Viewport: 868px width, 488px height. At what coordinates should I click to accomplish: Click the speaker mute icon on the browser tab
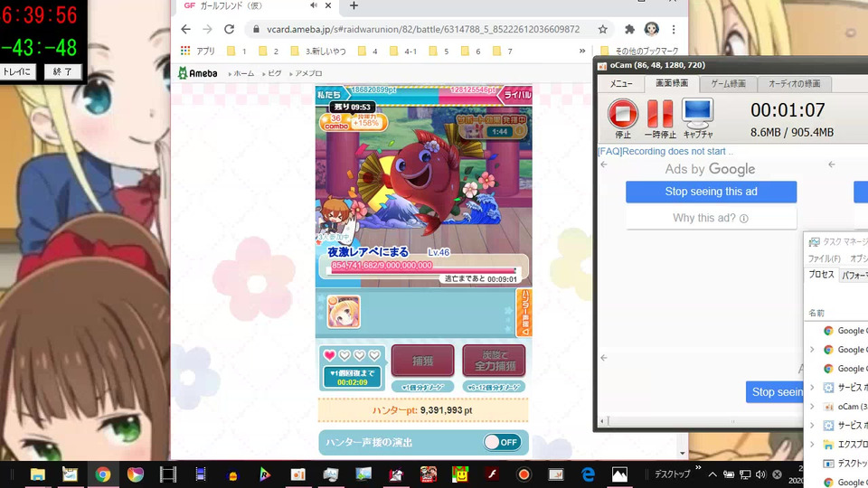pos(314,5)
